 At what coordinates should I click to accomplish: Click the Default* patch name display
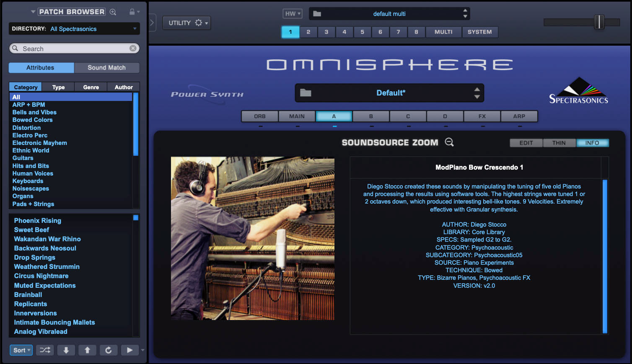tap(391, 93)
